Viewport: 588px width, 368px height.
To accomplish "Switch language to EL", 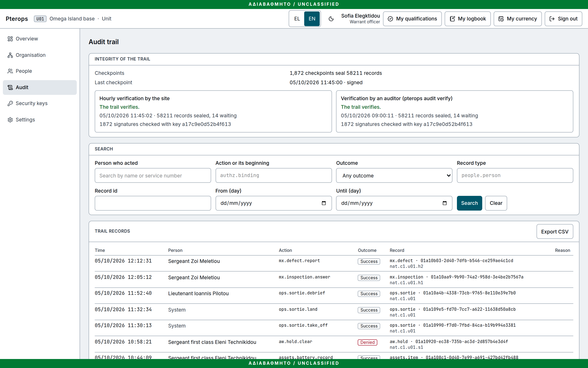I will point(297,19).
